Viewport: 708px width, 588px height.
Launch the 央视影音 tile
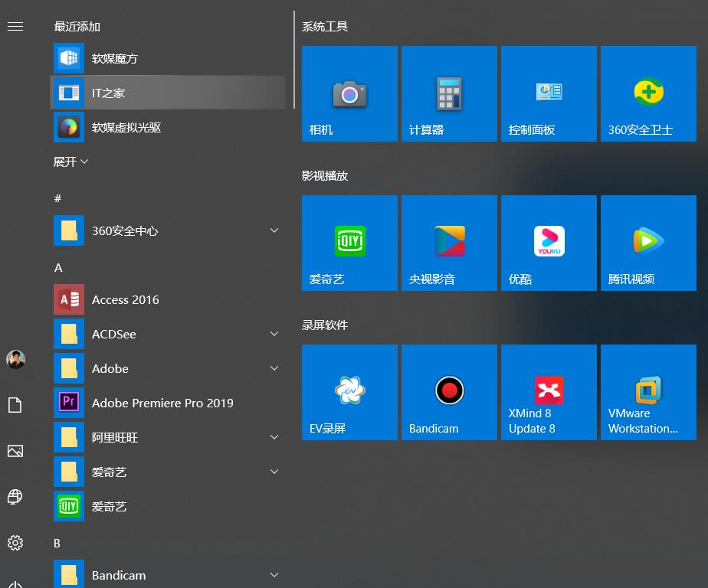449,242
